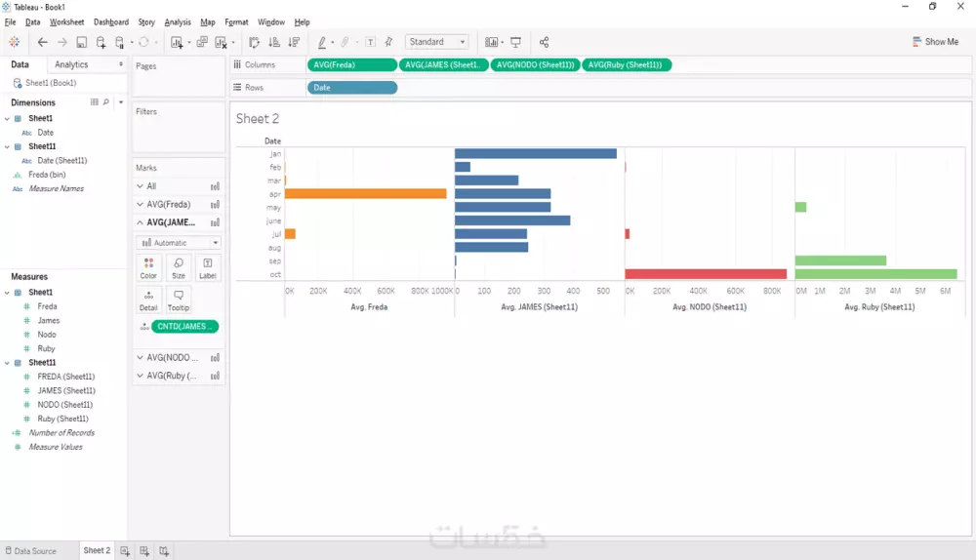Click the Tableau start page logo icon
976x560 pixels.
[x=15, y=42]
